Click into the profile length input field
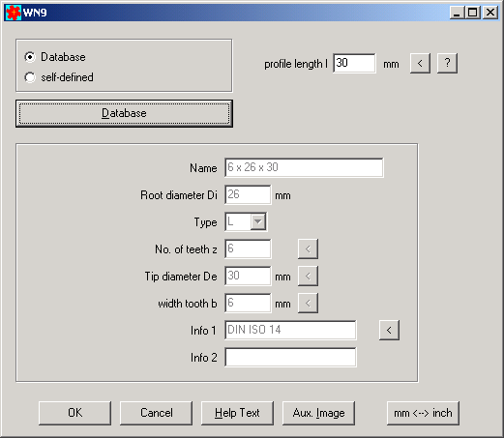This screenshot has width=504, height=438. pyautogui.click(x=354, y=63)
